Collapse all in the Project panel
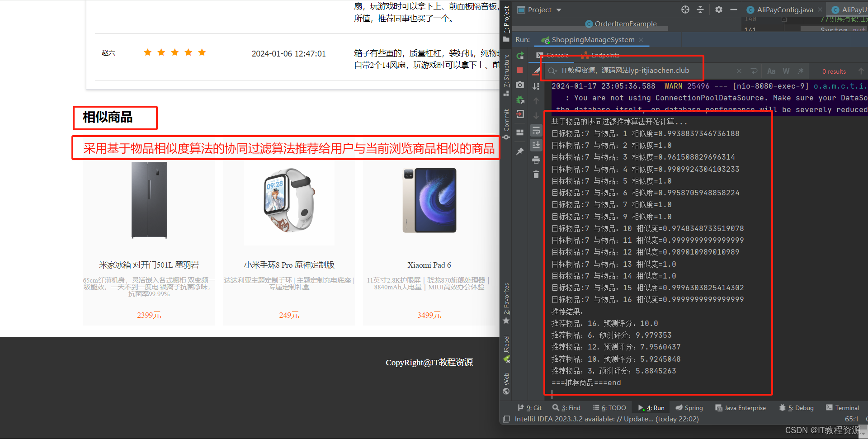 click(700, 9)
